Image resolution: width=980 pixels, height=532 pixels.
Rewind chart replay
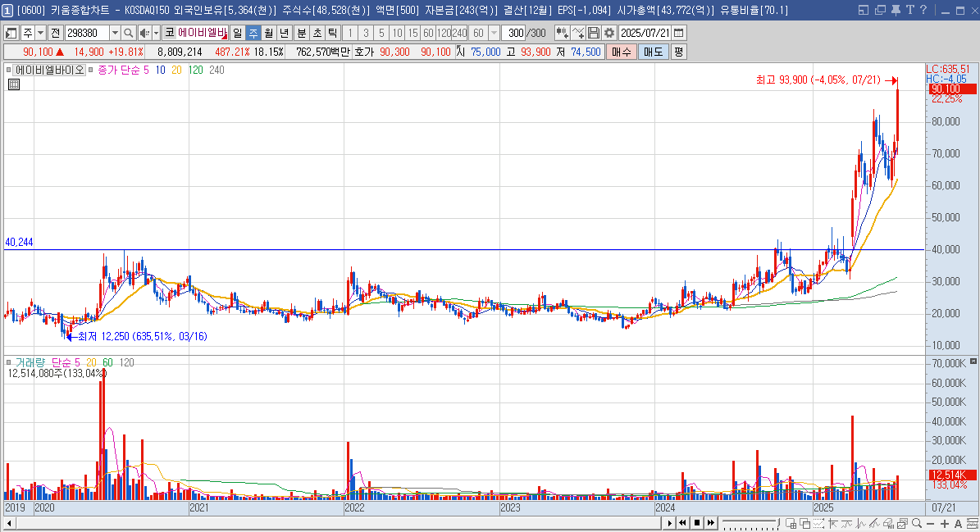pos(682,523)
